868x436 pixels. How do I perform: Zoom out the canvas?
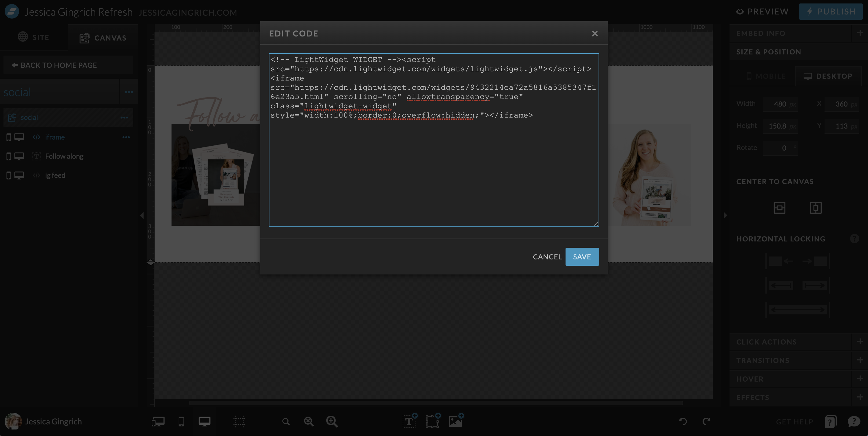click(x=286, y=422)
